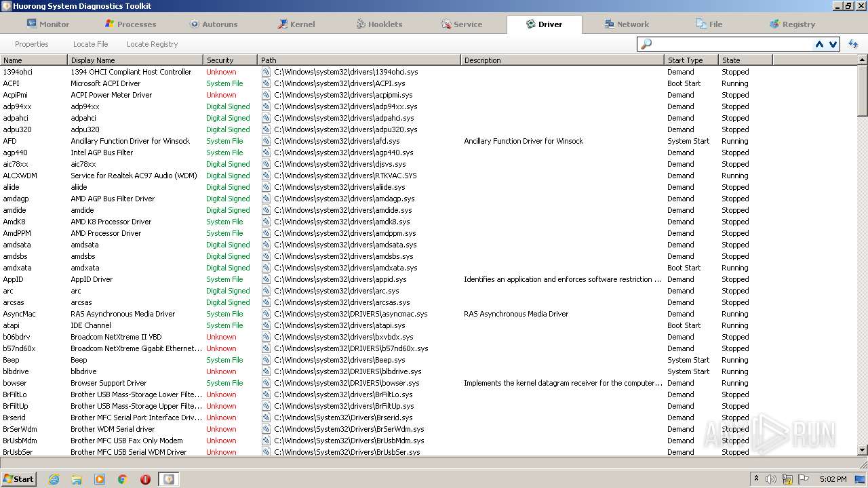Click the file icon beside atapi.sys path
Image resolution: width=868 pixels, height=488 pixels.
tap(267, 325)
